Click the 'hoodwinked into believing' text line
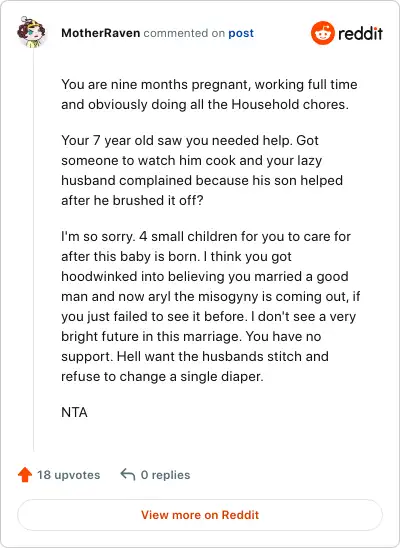 tap(205, 276)
